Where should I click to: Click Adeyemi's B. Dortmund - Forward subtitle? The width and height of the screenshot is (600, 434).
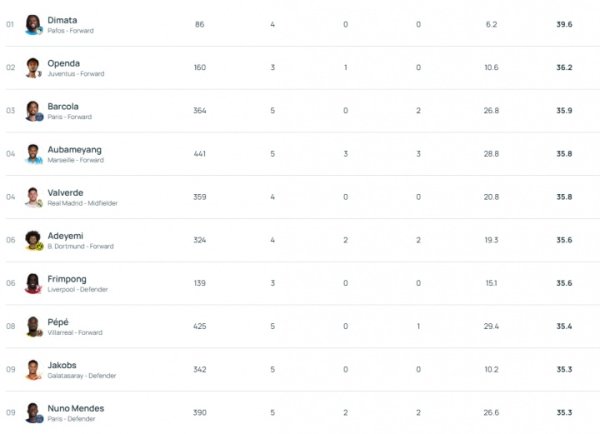click(81, 246)
